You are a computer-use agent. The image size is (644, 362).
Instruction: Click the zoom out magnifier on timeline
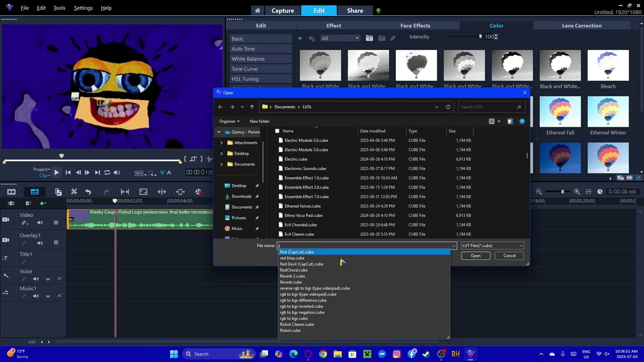[539, 192]
